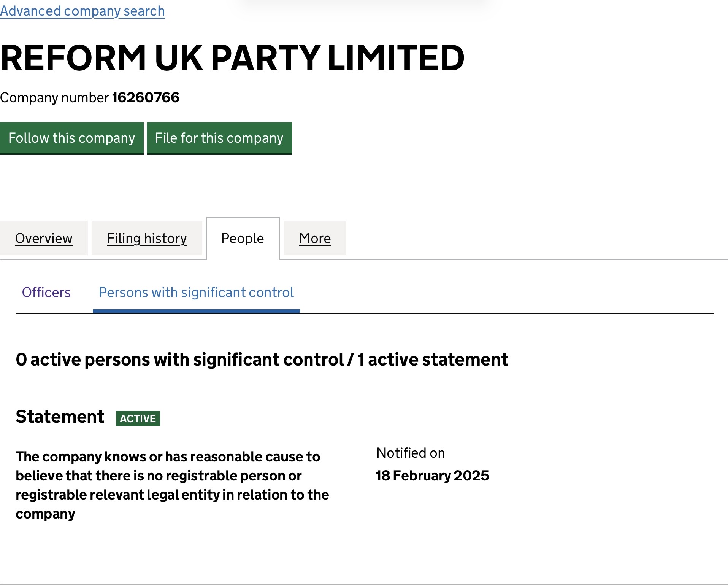Image resolution: width=728 pixels, height=587 pixels.
Task: Select Persons with significant control sub-tab
Action: click(x=196, y=292)
